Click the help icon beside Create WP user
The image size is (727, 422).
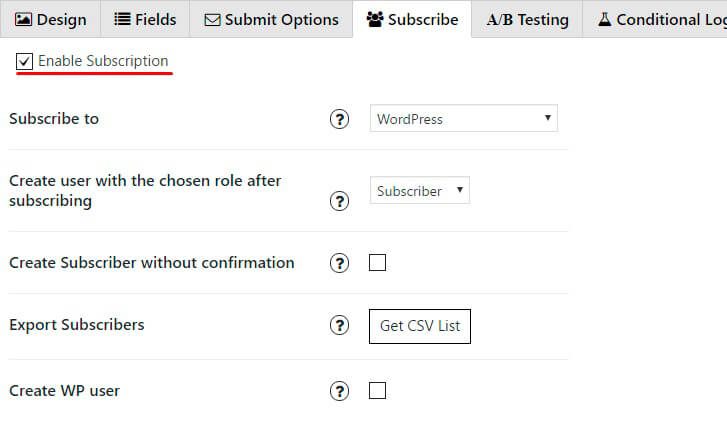(x=339, y=391)
